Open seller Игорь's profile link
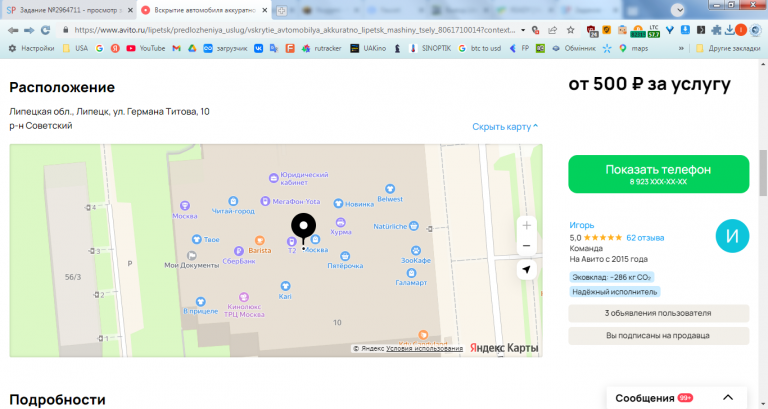 tap(581, 225)
